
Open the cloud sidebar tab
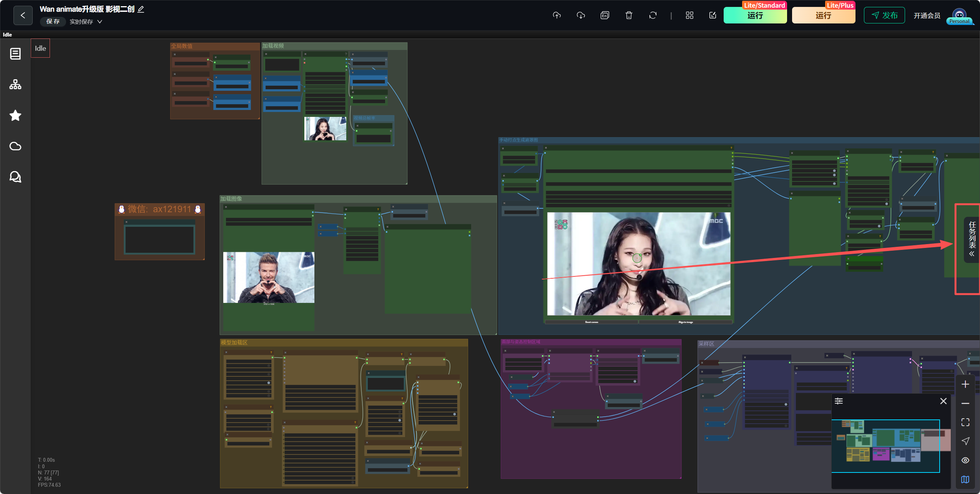[15, 146]
